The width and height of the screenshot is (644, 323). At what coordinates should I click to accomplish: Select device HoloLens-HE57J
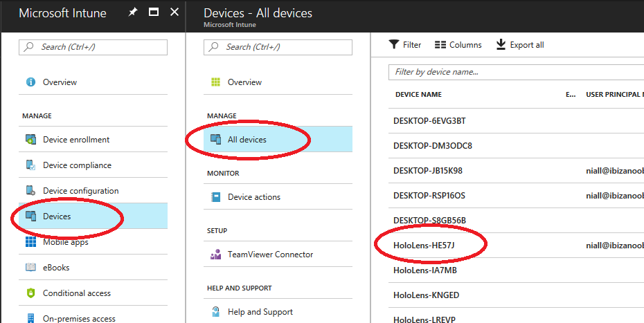(424, 246)
